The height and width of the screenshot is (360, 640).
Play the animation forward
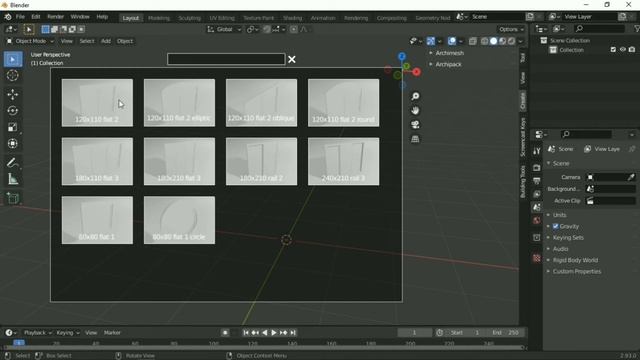[x=274, y=333]
